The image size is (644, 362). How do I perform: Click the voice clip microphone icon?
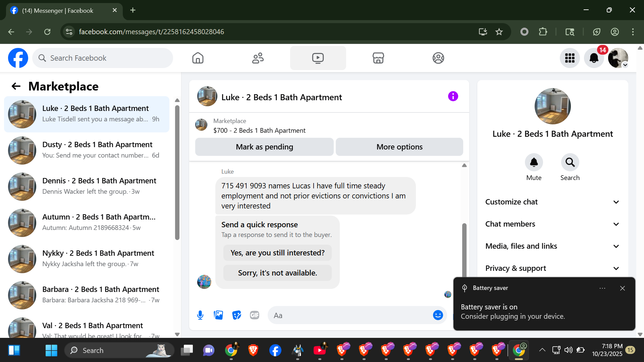[x=200, y=315]
